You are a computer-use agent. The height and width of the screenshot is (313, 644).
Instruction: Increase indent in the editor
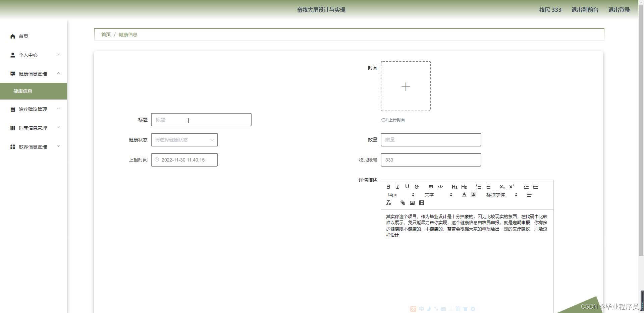click(x=535, y=187)
